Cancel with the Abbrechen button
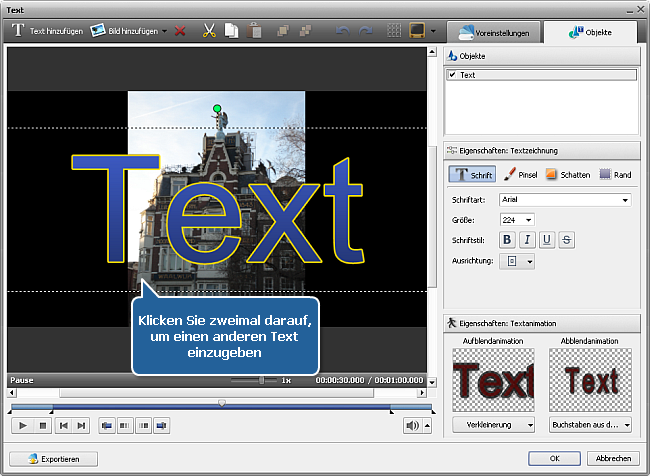This screenshot has height=476, width=650. (612, 458)
